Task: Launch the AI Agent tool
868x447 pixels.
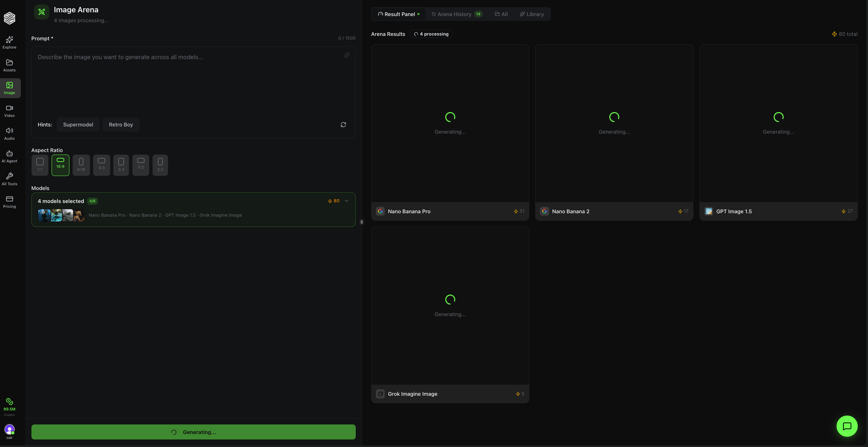Action: coord(9,155)
